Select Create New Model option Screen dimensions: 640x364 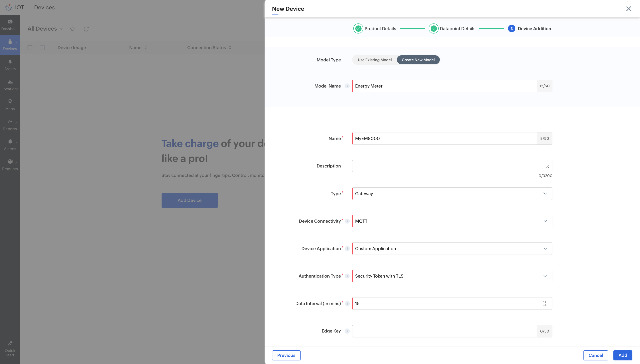click(418, 60)
